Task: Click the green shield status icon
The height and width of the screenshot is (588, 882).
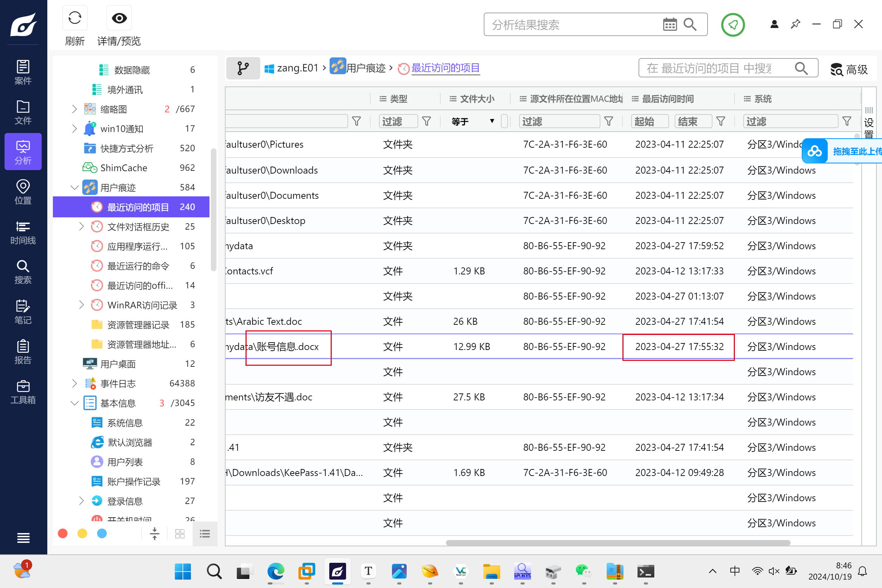Action: (733, 25)
